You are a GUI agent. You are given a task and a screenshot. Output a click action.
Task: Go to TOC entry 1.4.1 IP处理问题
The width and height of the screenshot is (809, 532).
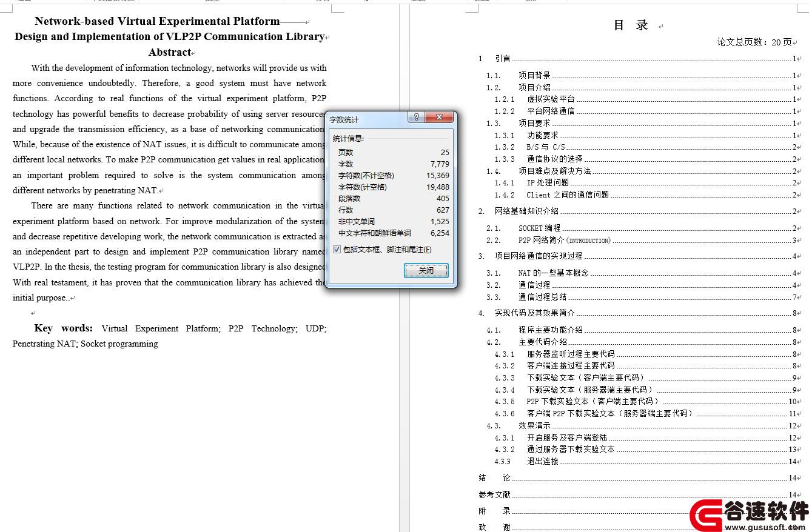(x=645, y=182)
